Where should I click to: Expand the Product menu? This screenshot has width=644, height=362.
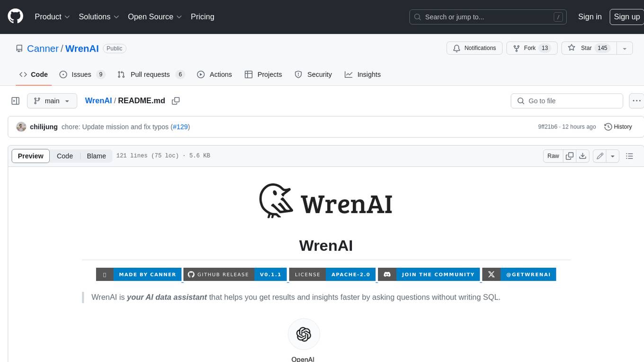click(x=52, y=17)
